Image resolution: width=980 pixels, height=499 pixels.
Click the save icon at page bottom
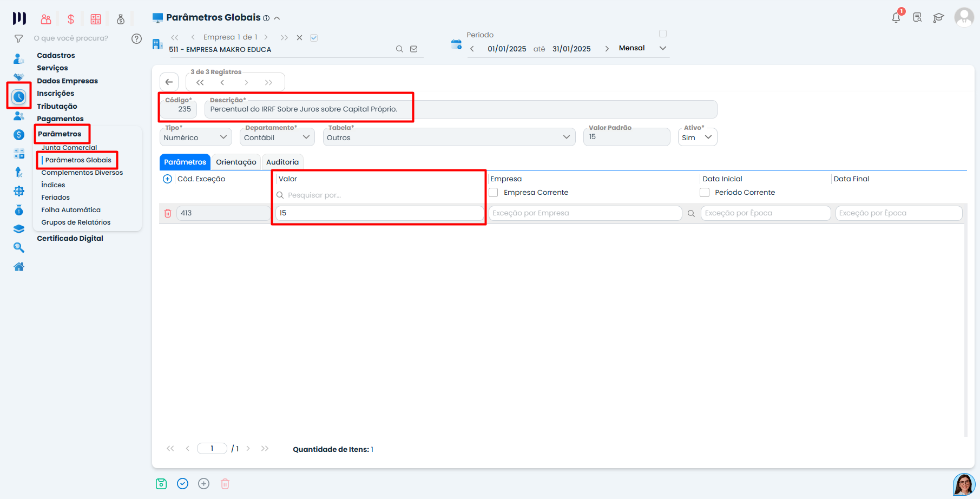(x=161, y=483)
